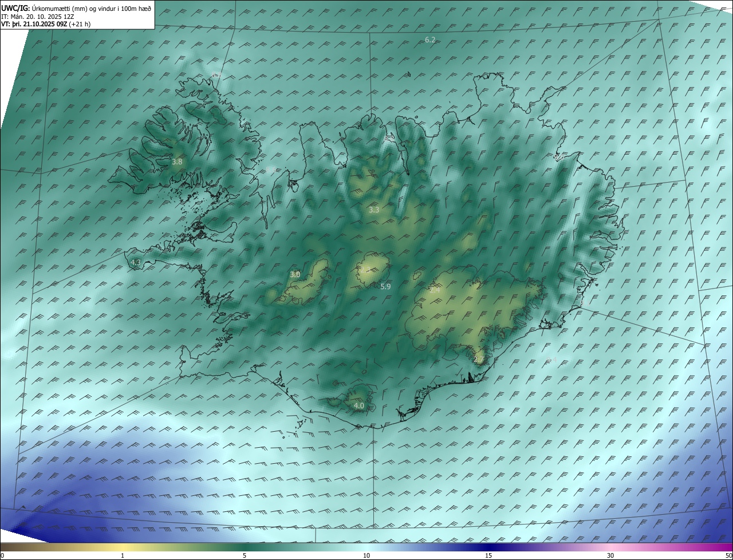The width and height of the screenshot is (733, 560).
Task: Click the 4.0 value on the southern glacier
Action: (x=359, y=406)
